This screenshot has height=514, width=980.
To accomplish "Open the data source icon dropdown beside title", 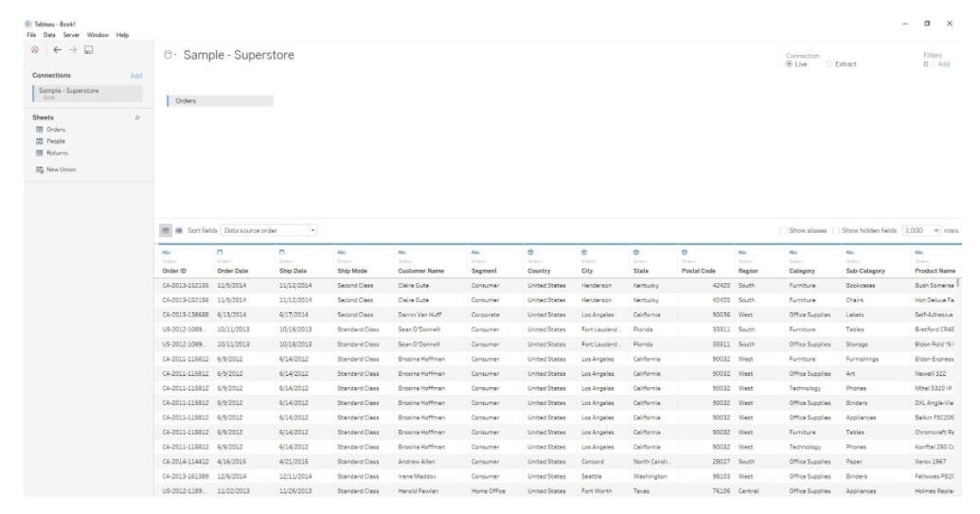I will click(170, 55).
